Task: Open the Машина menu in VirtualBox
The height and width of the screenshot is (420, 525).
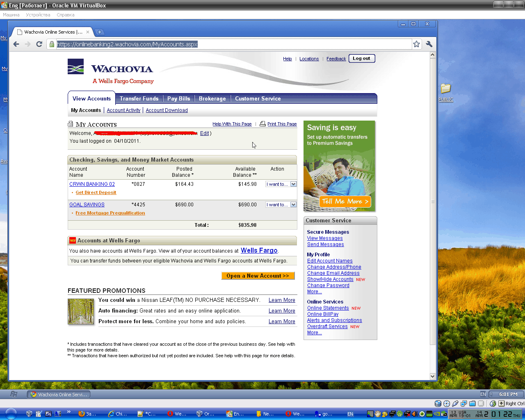Action: point(11,15)
